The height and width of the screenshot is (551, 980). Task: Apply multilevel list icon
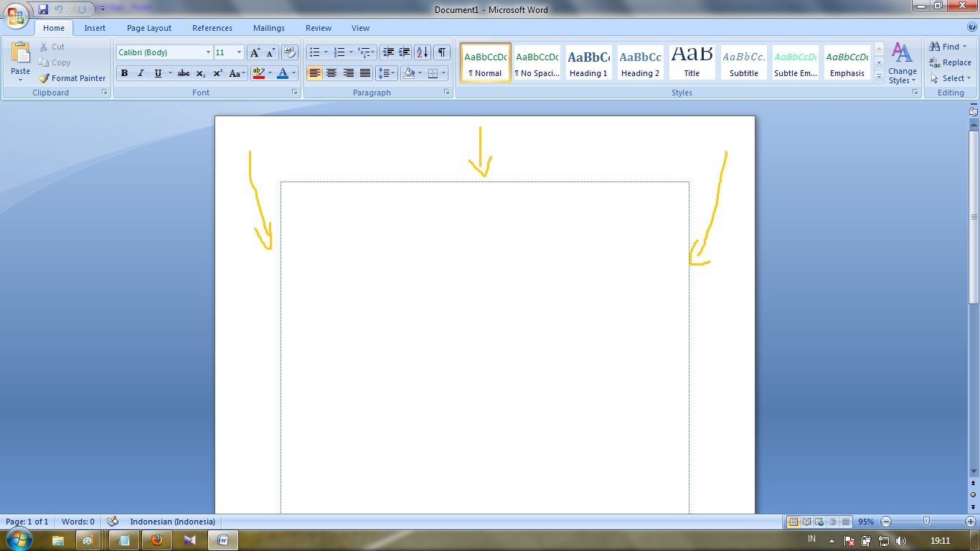click(x=364, y=52)
